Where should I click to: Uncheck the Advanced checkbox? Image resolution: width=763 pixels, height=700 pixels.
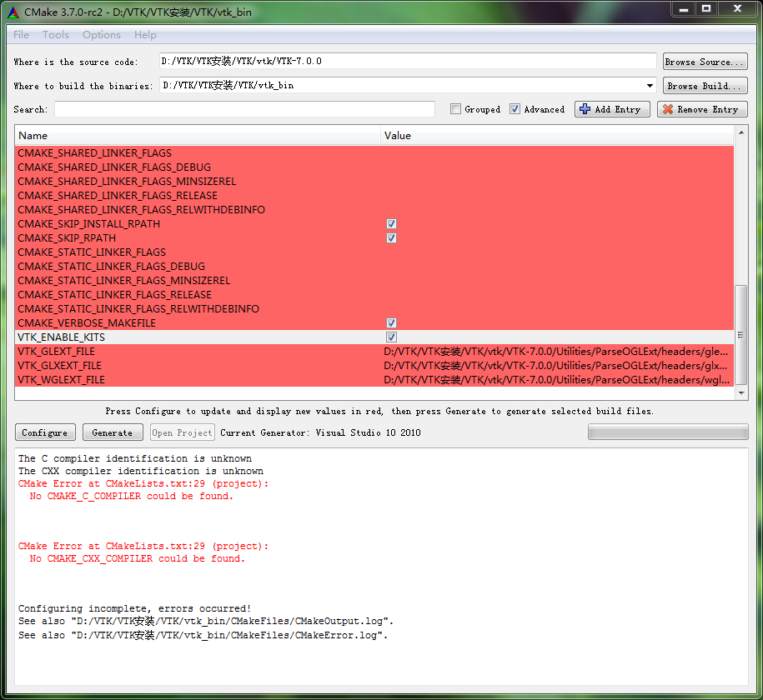point(515,109)
